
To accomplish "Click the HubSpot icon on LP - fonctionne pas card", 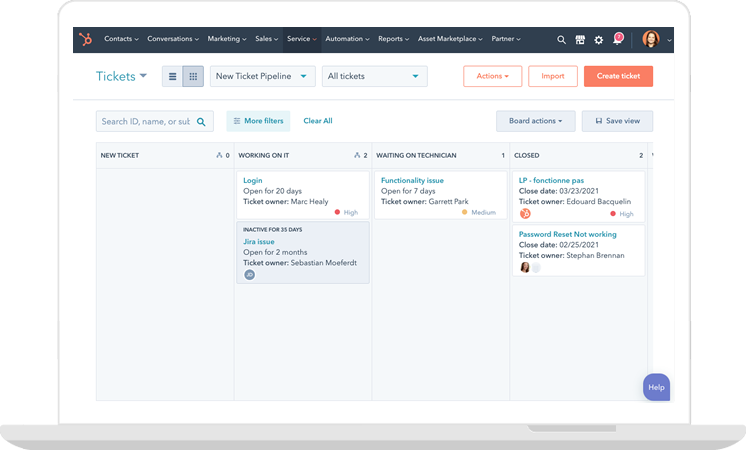I will coord(525,213).
